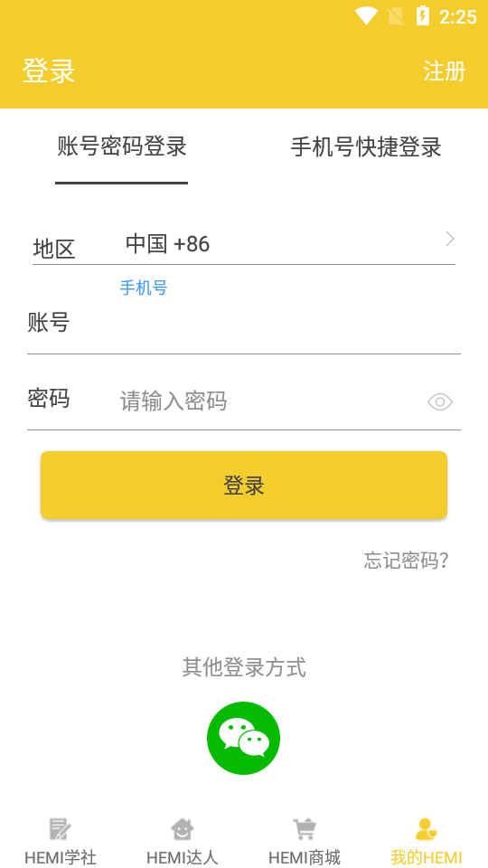Toggle password visibility eye icon
488x868 pixels.
point(440,401)
